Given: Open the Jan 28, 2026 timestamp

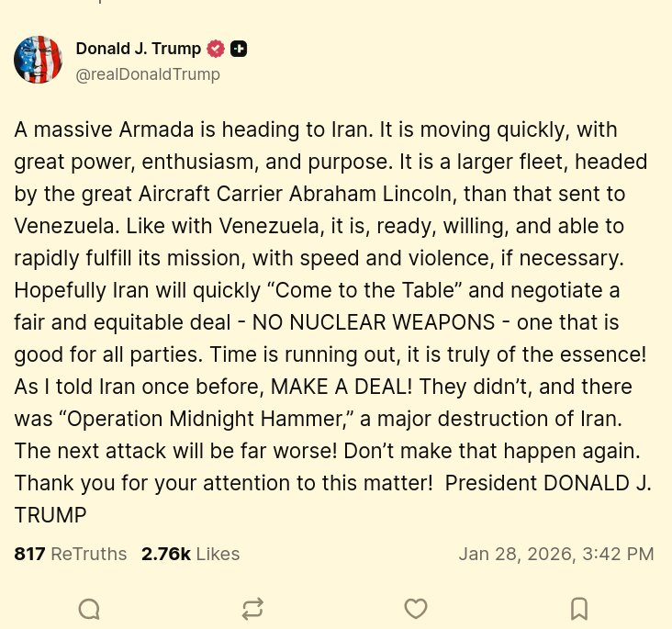Looking at the screenshot, I should click(x=556, y=554).
